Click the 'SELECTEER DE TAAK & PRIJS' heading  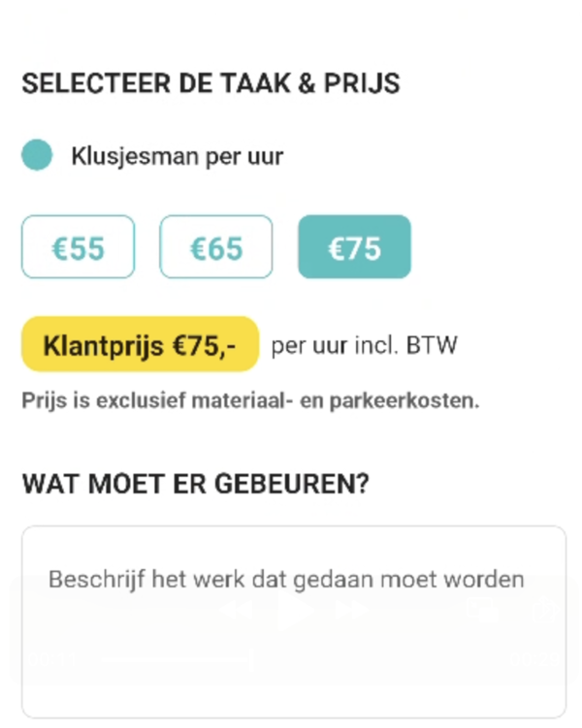point(210,83)
